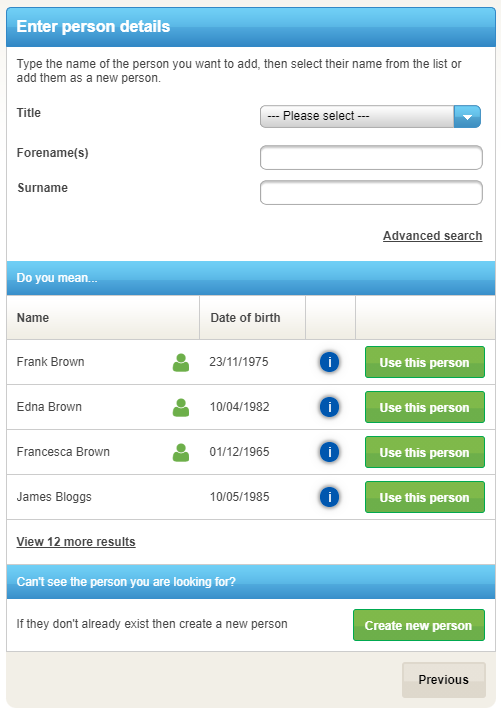This screenshot has height=718, width=501.
Task: Open info icon for Frank Brown
Action: (x=329, y=362)
